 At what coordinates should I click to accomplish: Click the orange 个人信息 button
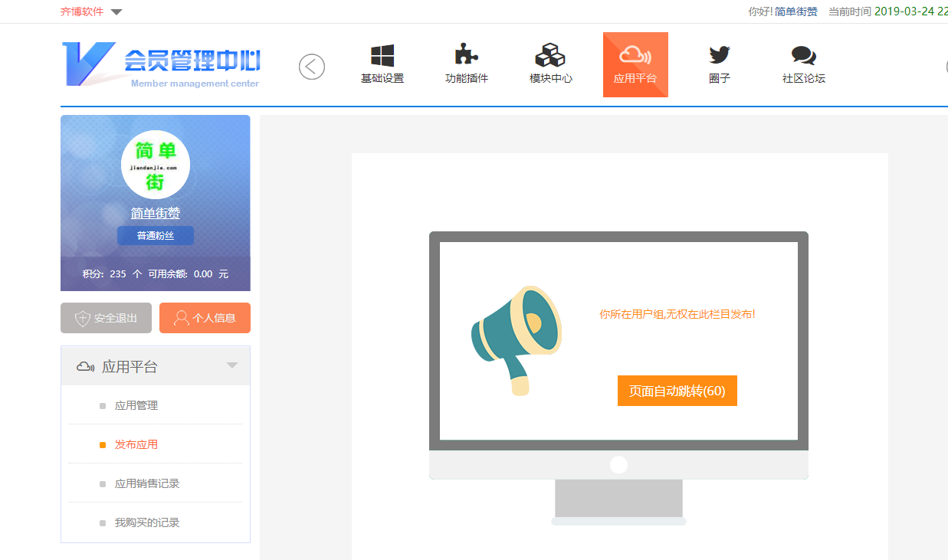pyautogui.click(x=205, y=318)
